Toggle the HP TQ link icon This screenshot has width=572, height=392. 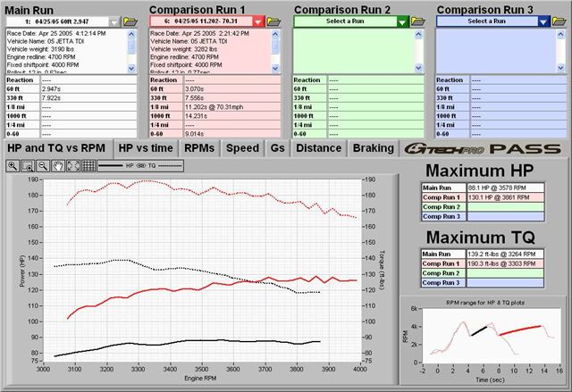pos(141,166)
